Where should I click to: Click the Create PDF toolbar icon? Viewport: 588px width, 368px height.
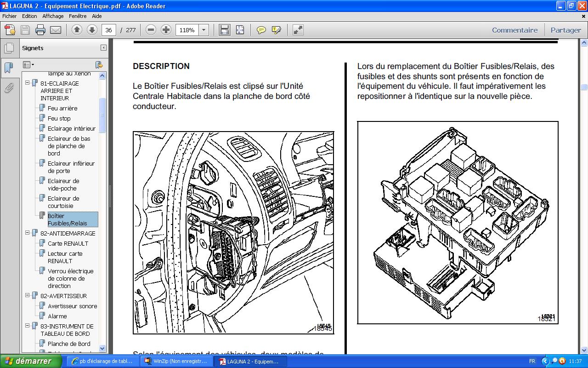(10, 30)
